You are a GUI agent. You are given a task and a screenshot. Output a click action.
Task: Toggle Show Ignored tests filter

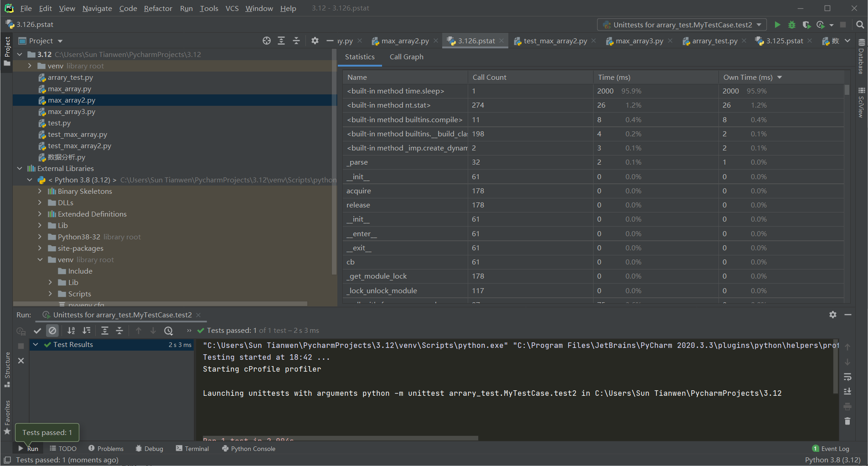pos(52,331)
